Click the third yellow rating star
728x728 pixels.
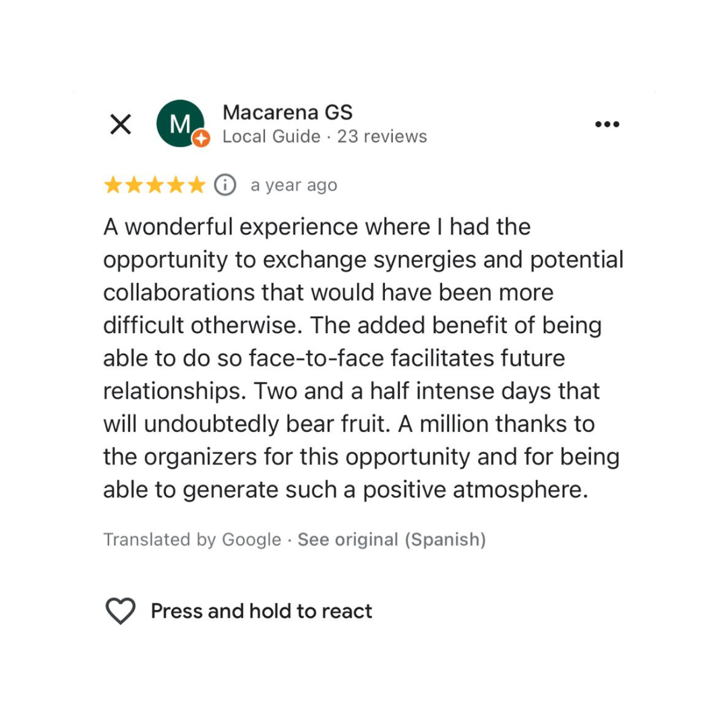pyautogui.click(x=155, y=185)
